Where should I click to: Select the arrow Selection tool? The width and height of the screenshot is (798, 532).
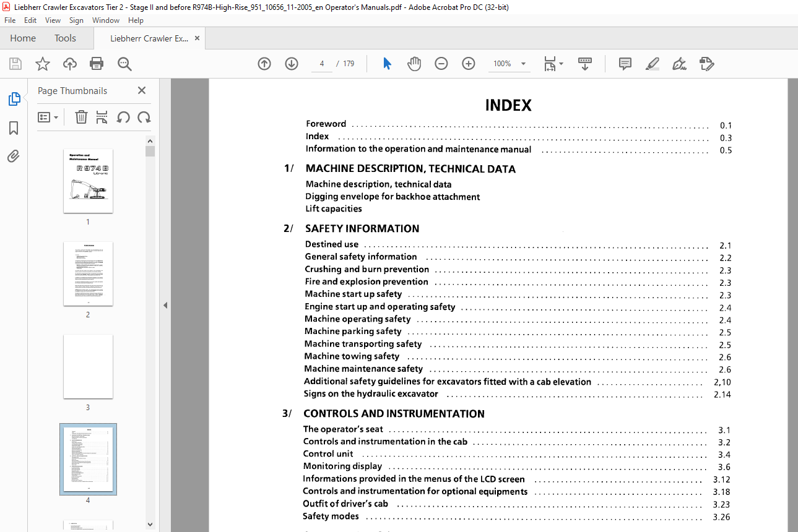point(387,64)
